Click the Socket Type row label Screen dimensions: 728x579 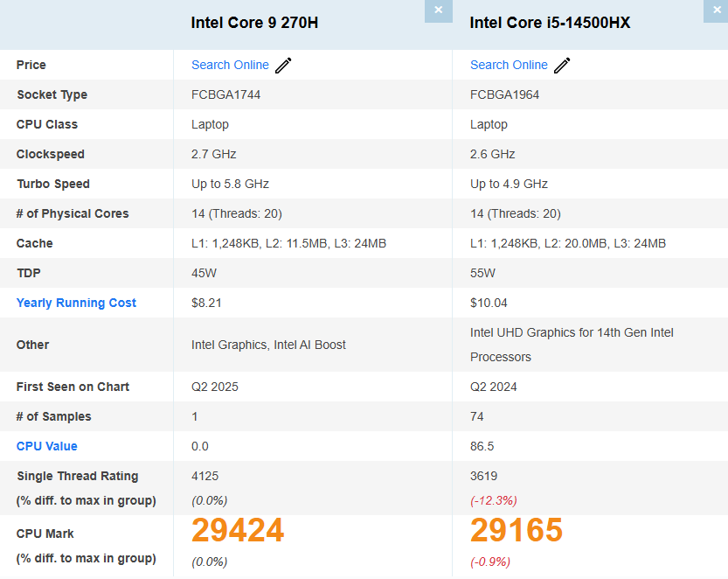[x=51, y=94]
